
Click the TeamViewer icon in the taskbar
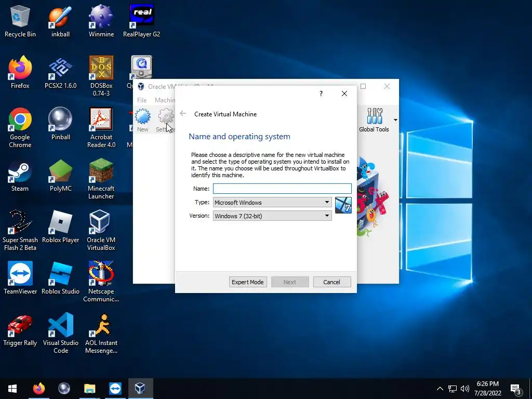click(x=115, y=389)
